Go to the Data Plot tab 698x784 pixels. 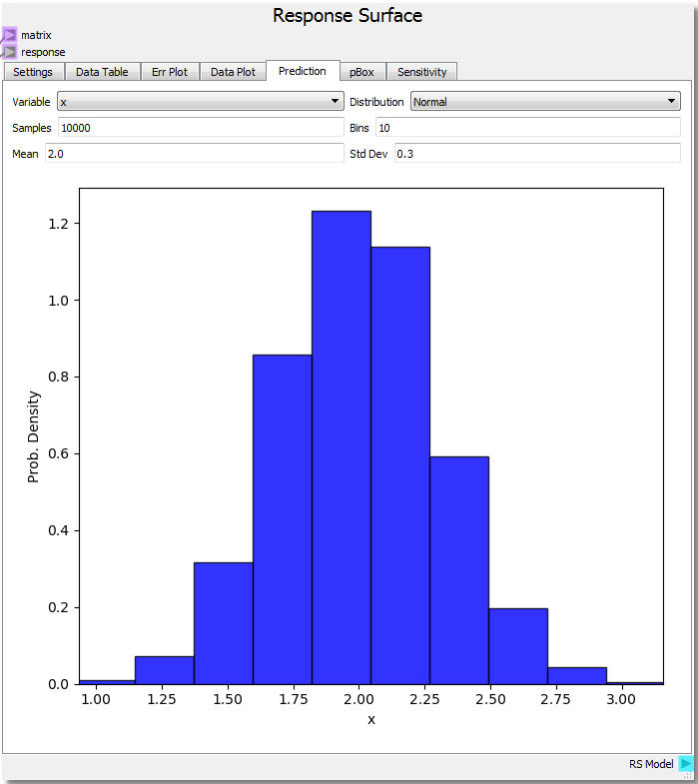click(233, 72)
